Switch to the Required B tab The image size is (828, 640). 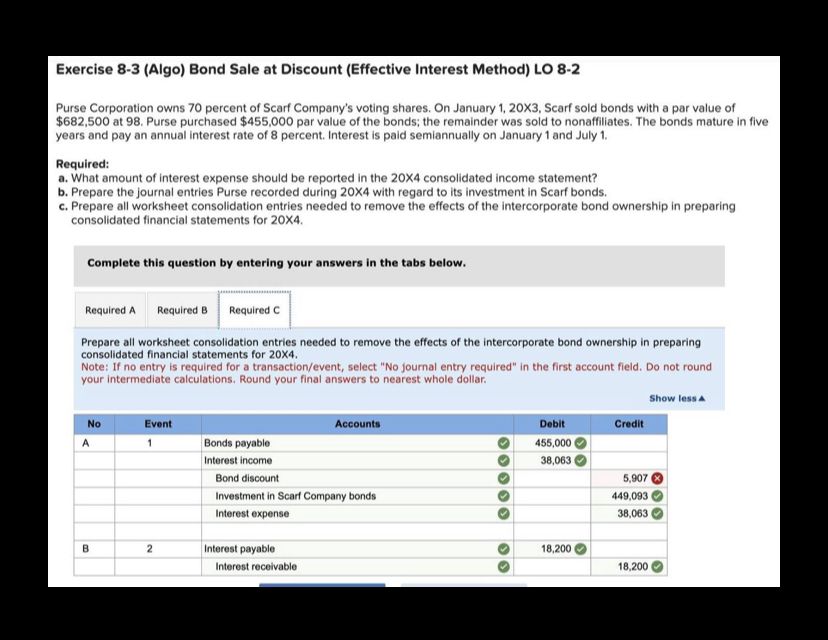pos(182,310)
